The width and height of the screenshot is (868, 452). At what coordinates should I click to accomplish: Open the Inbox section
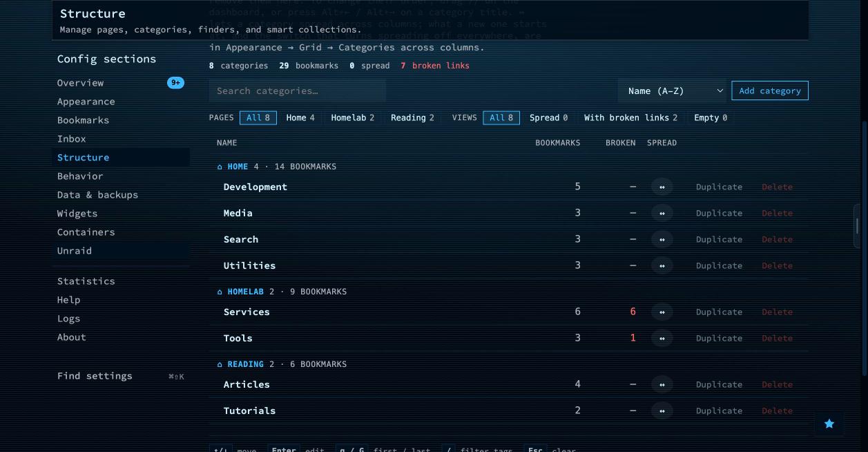pyautogui.click(x=121, y=139)
